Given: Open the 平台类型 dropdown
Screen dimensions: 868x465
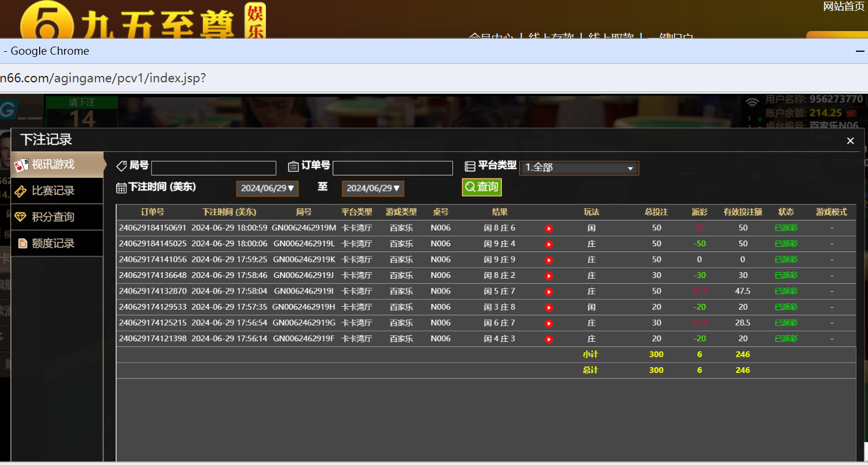Looking at the screenshot, I should 578,168.
